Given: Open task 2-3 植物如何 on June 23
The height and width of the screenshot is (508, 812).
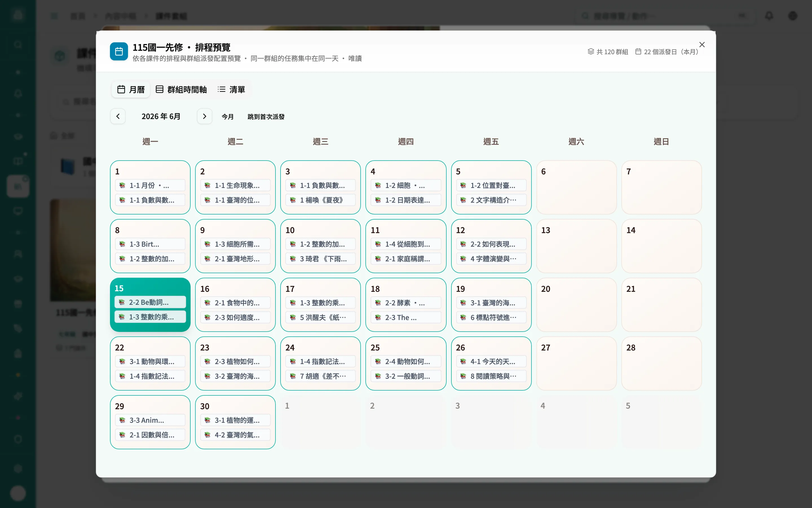Looking at the screenshot, I should point(235,362).
